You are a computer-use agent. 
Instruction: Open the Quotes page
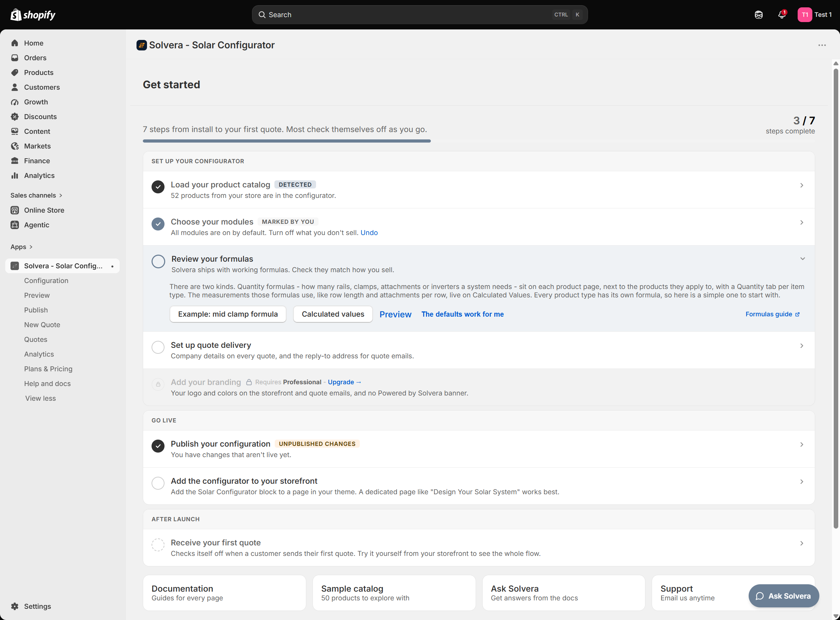pyautogui.click(x=36, y=340)
